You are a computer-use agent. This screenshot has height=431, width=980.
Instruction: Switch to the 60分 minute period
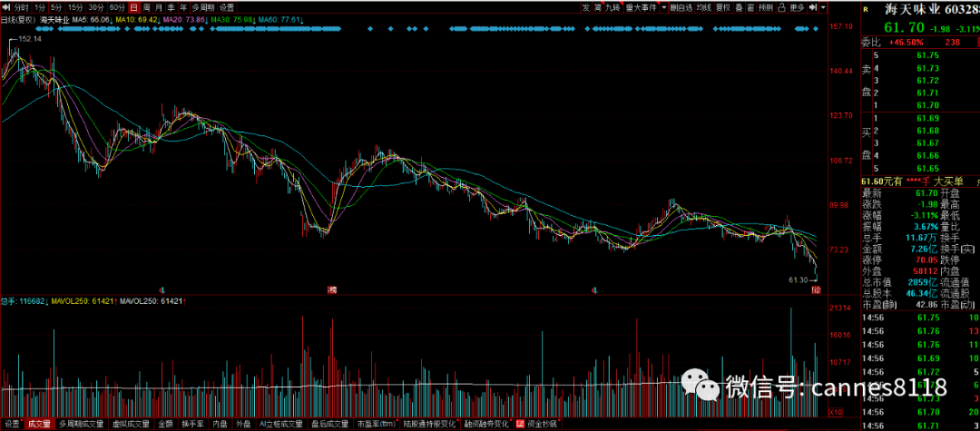point(116,6)
